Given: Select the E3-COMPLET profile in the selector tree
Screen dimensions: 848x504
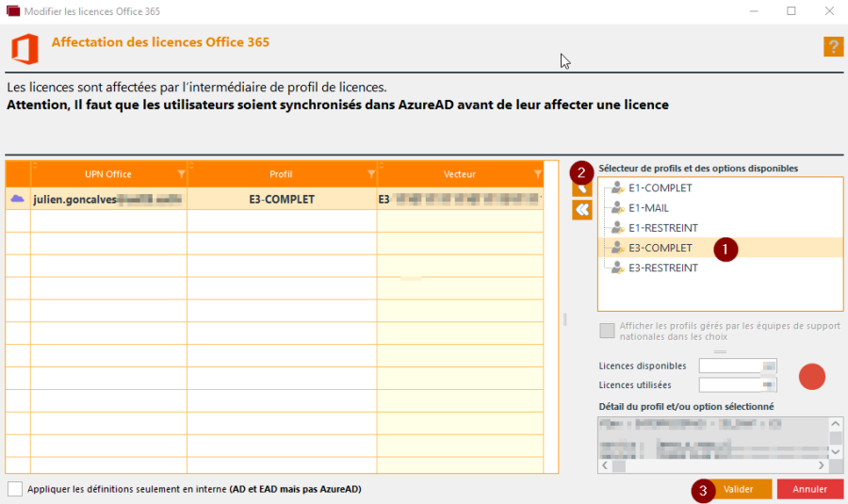Looking at the screenshot, I should (660, 248).
